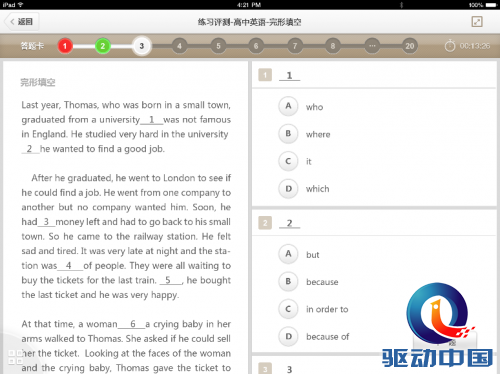Screen dimensions: 500x374
Task: Jump to question 20 marker
Action: click(x=410, y=46)
